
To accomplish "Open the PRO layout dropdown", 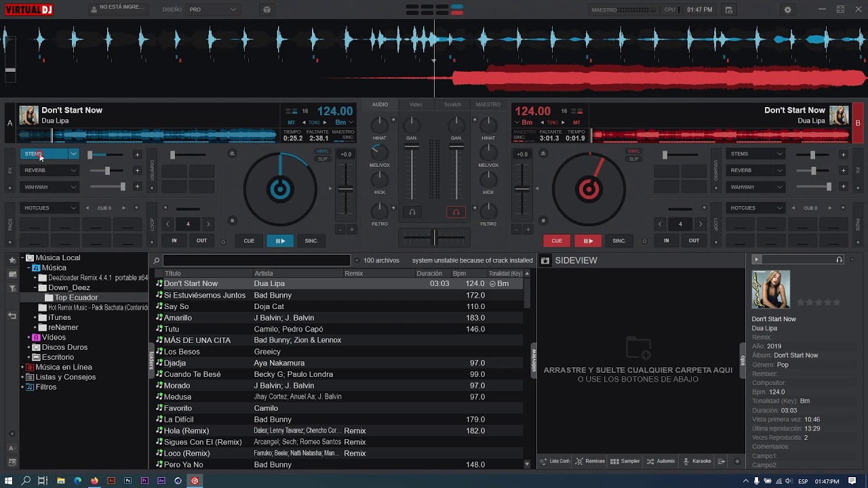I will tap(212, 9).
